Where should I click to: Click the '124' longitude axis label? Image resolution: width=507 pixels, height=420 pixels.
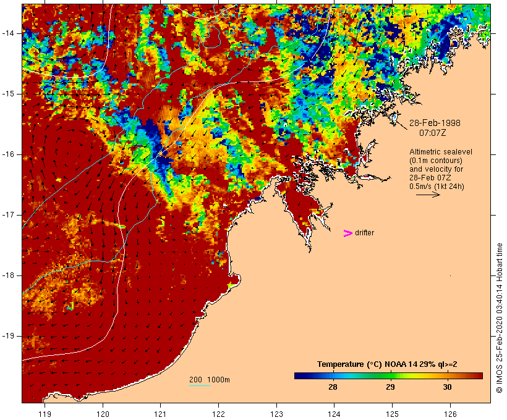pos(334,414)
